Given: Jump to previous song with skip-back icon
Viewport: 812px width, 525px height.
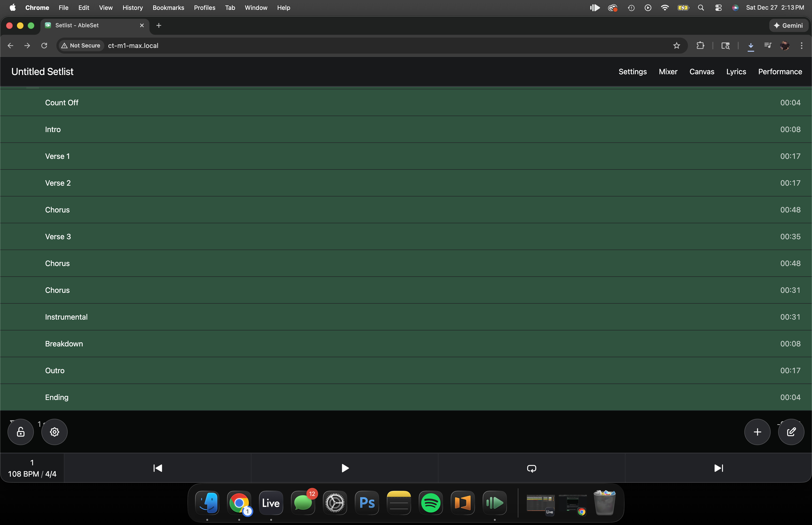Looking at the screenshot, I should pos(157,468).
